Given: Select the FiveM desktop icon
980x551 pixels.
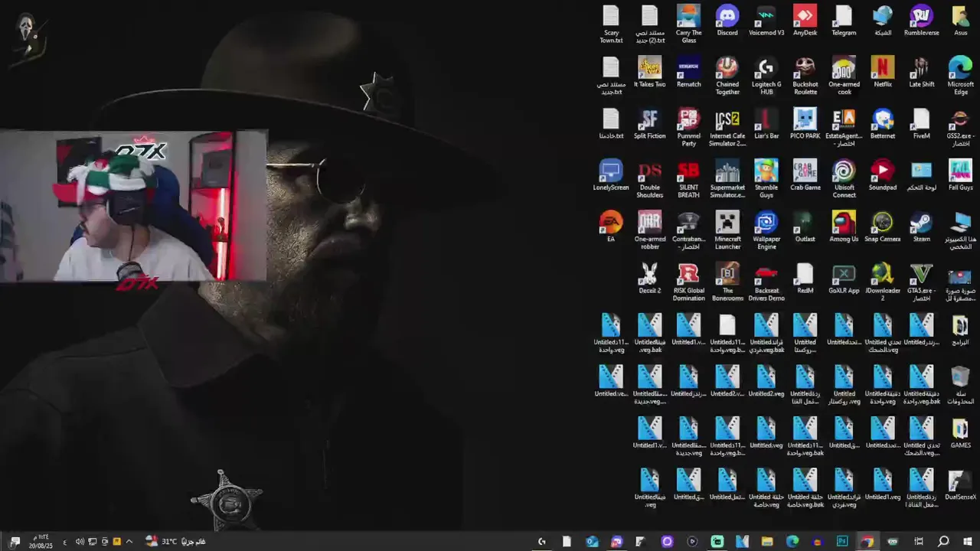Looking at the screenshot, I should 921,124.
